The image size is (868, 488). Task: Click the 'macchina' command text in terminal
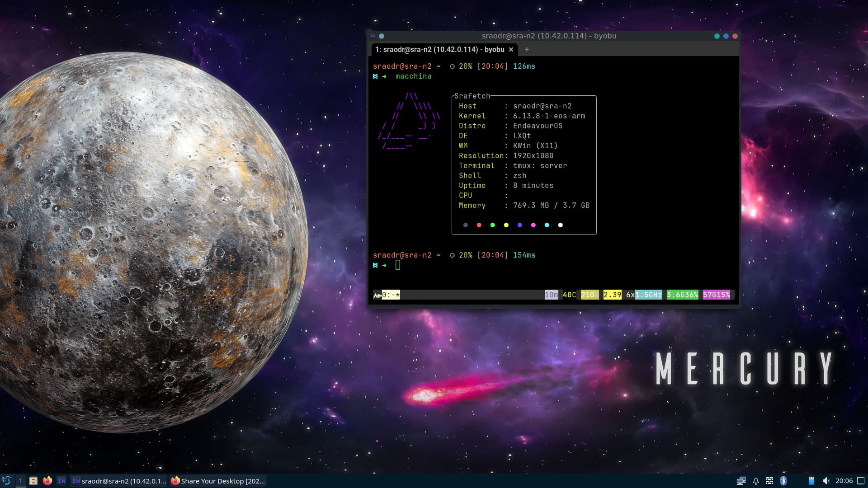[413, 76]
